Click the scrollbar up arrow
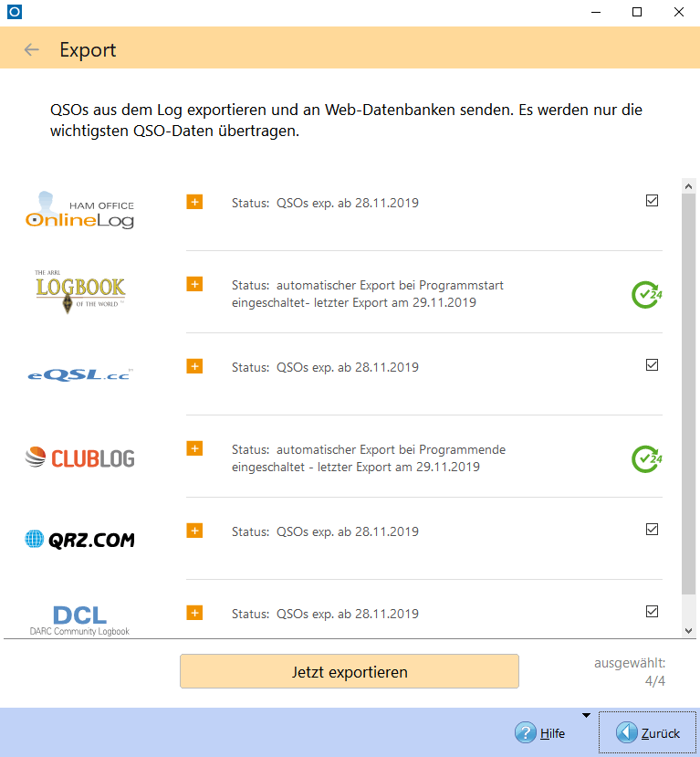The height and width of the screenshot is (757, 700). click(688, 186)
